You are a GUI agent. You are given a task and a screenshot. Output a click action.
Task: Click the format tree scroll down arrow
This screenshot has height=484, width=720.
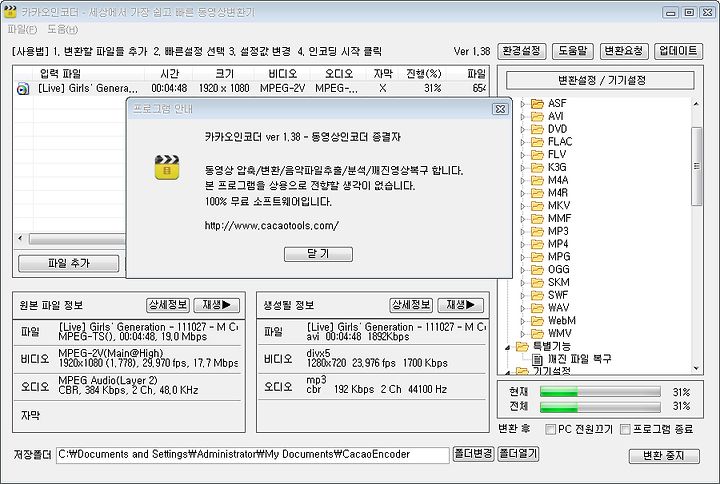(696, 368)
